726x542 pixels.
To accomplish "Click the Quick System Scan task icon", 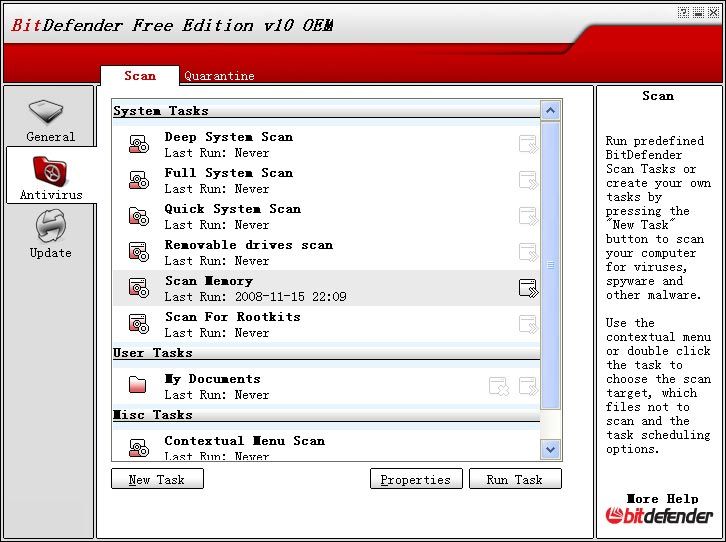I will click(x=138, y=216).
